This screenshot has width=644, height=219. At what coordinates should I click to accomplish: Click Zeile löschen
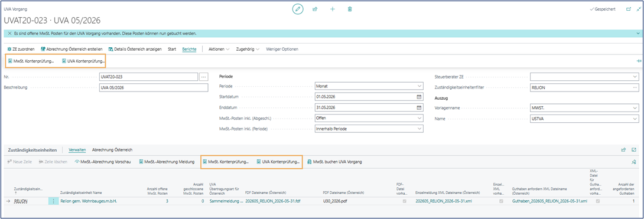coord(53,162)
